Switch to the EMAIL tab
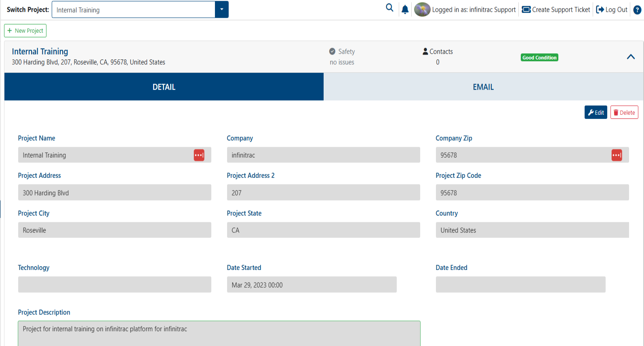 (483, 87)
